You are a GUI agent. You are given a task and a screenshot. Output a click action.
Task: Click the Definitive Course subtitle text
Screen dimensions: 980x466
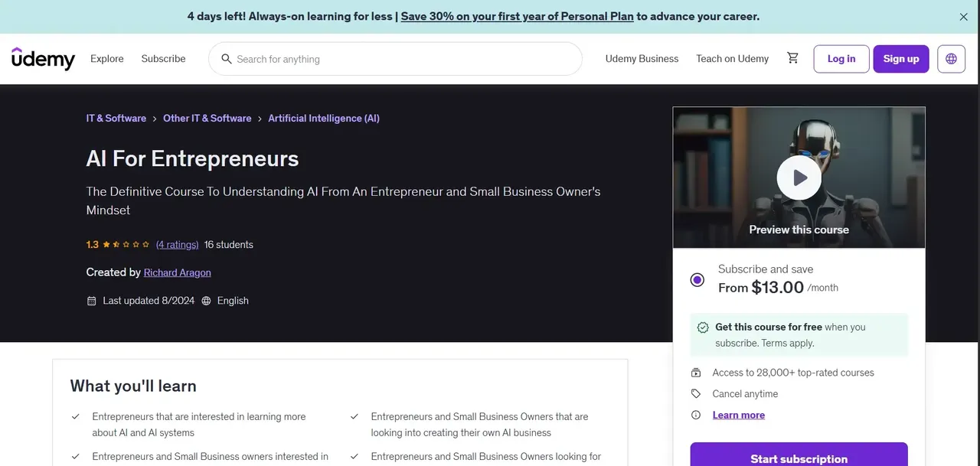pos(344,200)
